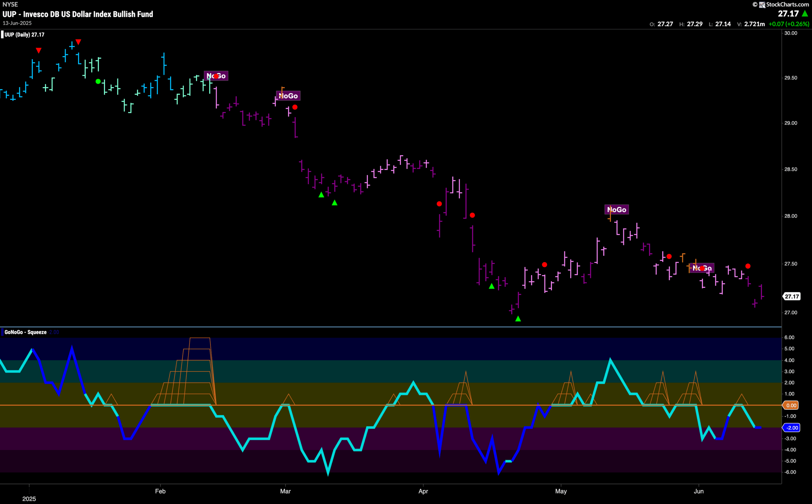Click the orange 0.00 oscillator tag
Image resolution: width=812 pixels, height=504 pixels.
(x=791, y=405)
